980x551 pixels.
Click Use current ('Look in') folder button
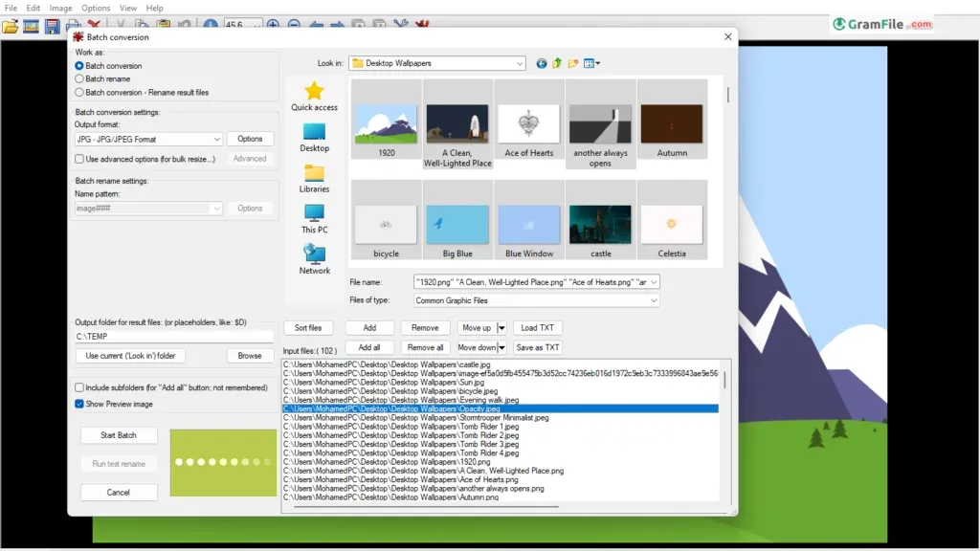click(x=130, y=356)
